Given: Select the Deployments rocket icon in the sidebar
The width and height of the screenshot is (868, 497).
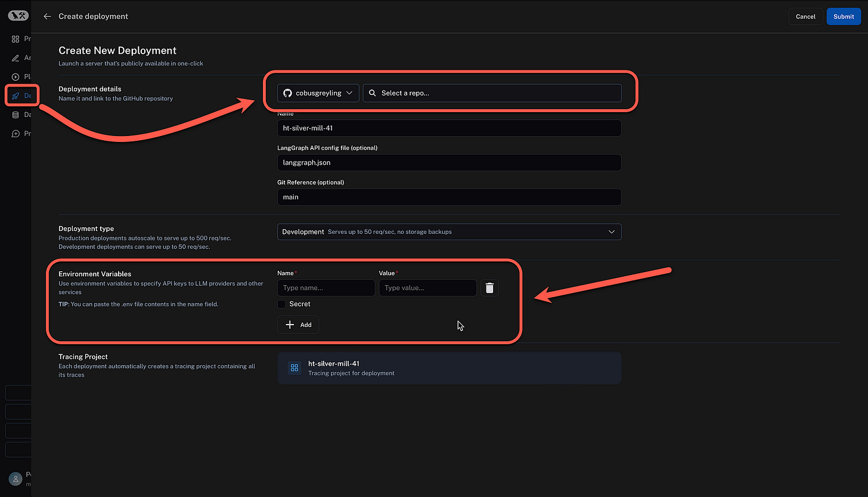Looking at the screenshot, I should point(16,95).
